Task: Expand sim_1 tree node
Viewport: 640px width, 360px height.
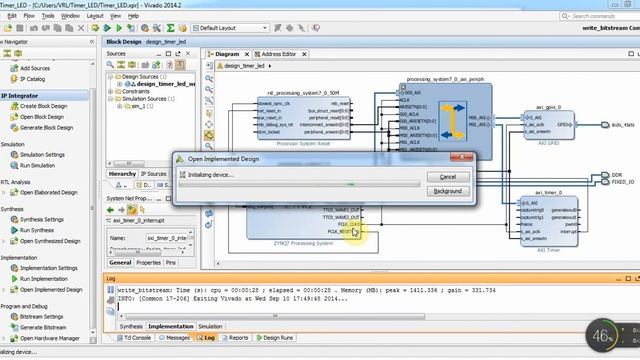Action: (120, 106)
